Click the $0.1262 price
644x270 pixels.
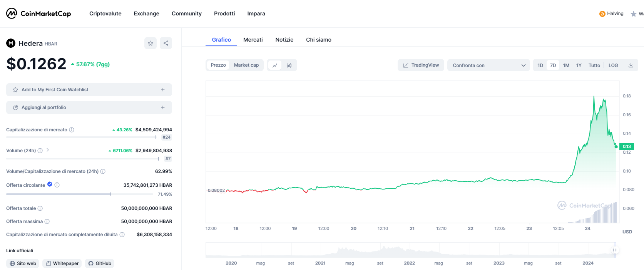[x=37, y=64]
